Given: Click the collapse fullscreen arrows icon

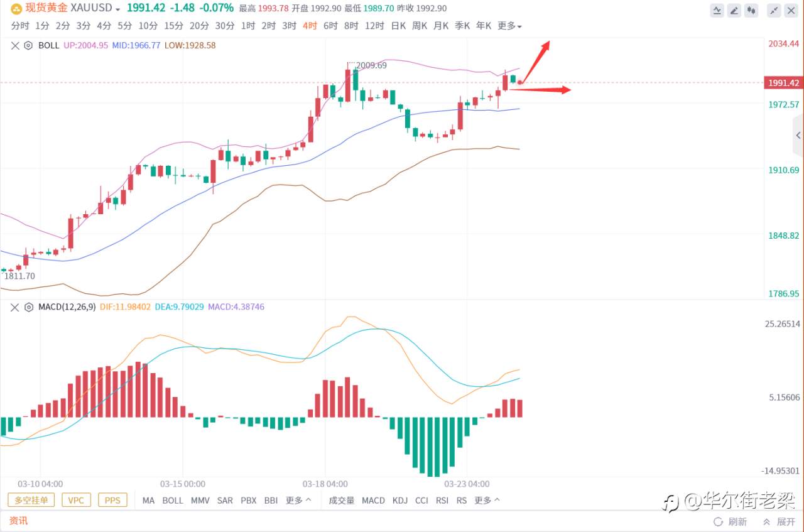Looking at the screenshot, I should click(774, 10).
